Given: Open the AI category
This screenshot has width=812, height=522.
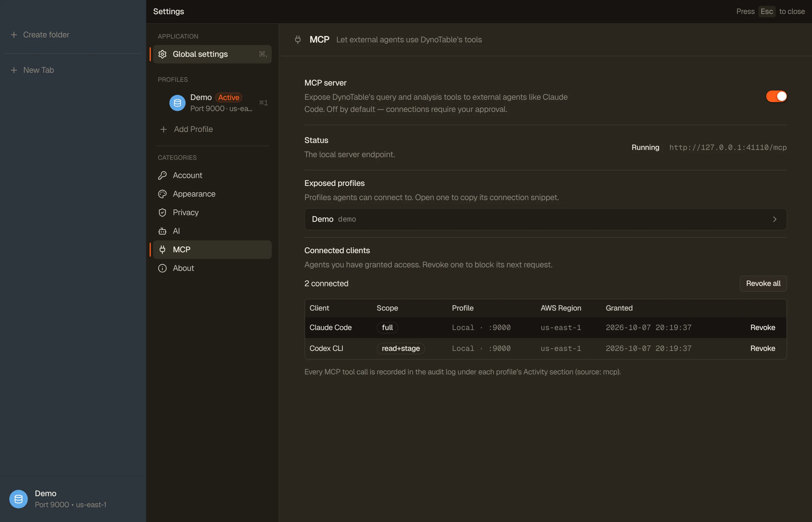Looking at the screenshot, I should (x=212, y=231).
